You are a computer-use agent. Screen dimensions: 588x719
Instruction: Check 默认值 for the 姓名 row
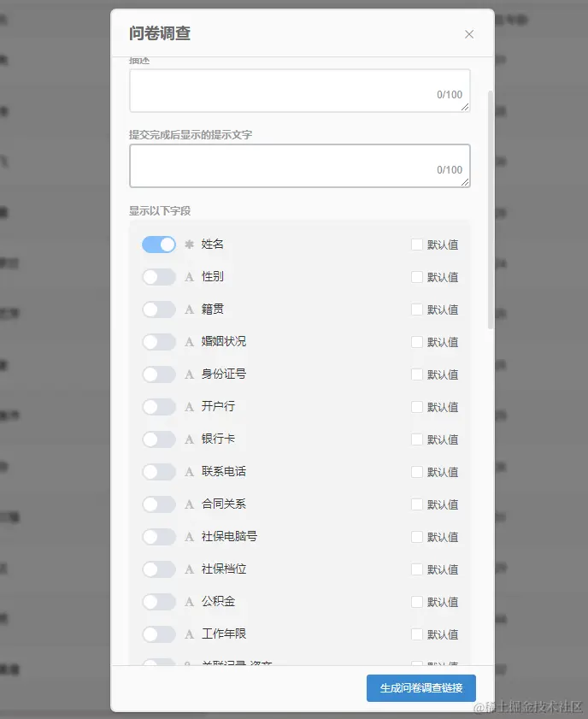click(x=417, y=245)
